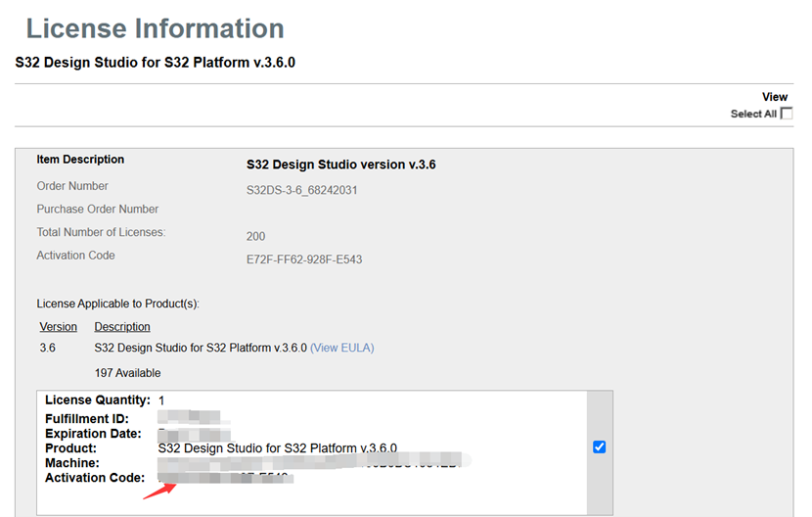Click the License Information heading

pos(155,28)
